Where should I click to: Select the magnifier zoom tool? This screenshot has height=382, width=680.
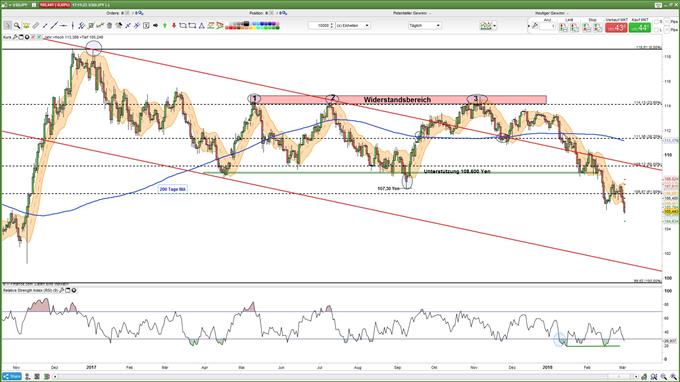pyautogui.click(x=17, y=26)
